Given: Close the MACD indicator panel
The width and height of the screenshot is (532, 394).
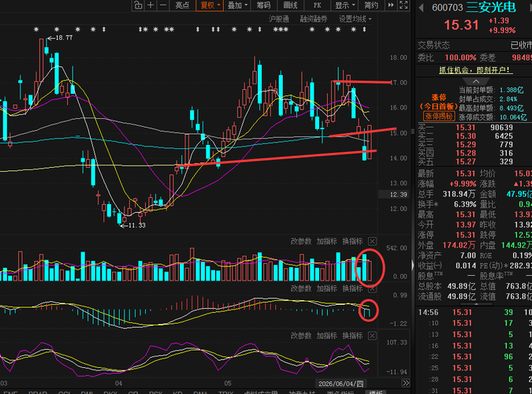Looking at the screenshot, I should (x=372, y=288).
